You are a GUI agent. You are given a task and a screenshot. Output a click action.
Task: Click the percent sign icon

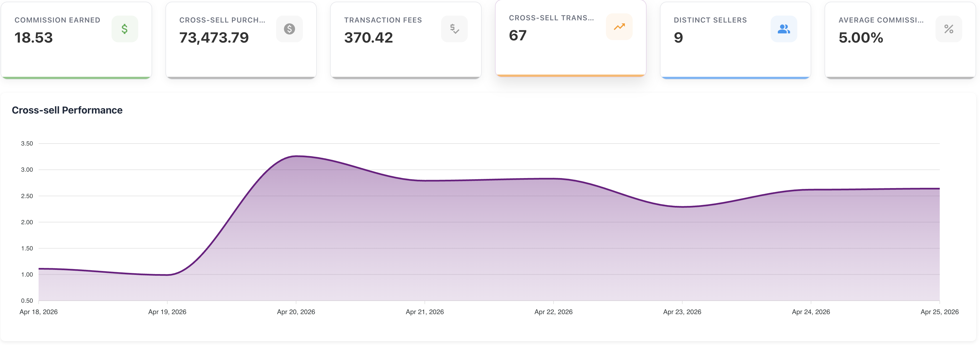(x=948, y=29)
